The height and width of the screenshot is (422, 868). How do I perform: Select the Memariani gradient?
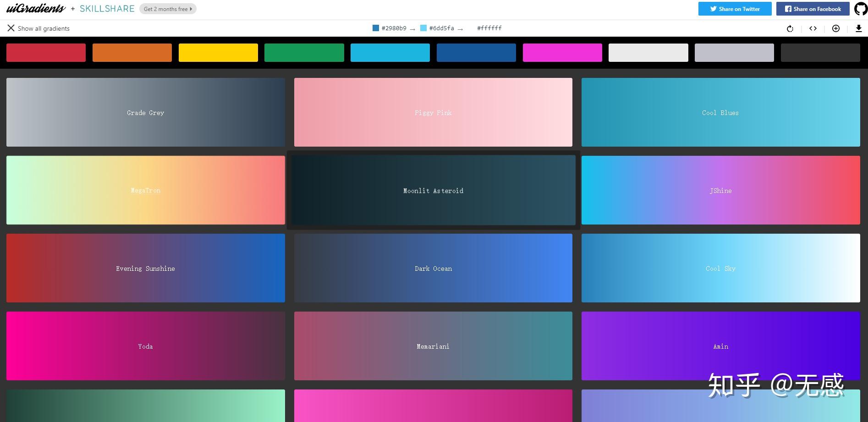[x=433, y=346]
